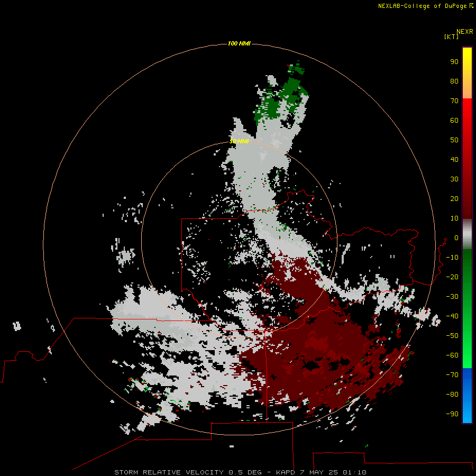The height and width of the screenshot is (476, 476).
Task: Click the -40 value on the velocity scale
Action: 452,316
